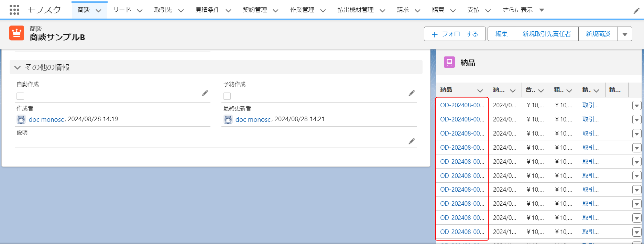Click the 編集 button

[501, 34]
